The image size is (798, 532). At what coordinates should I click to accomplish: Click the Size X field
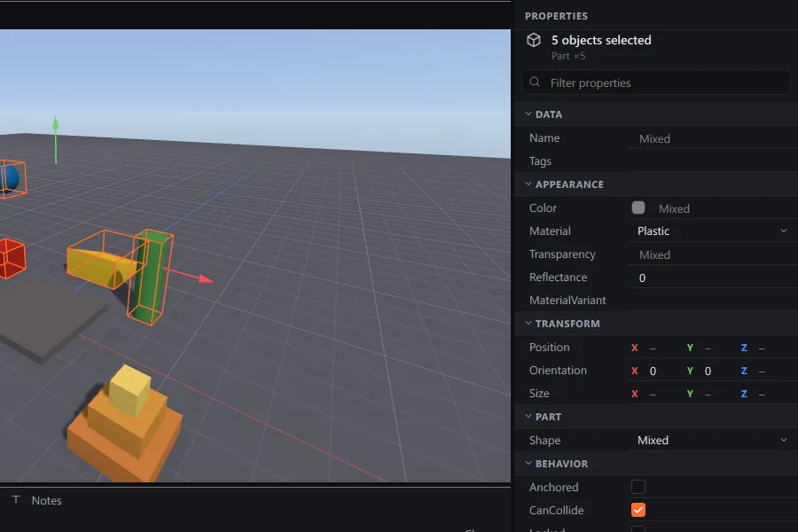[x=655, y=394]
